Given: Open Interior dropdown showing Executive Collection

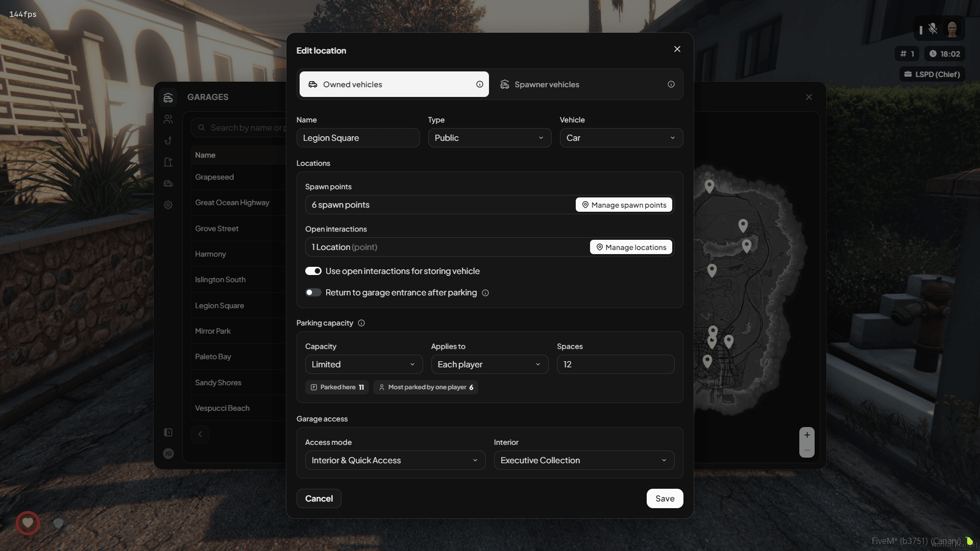Looking at the screenshot, I should 584,460.
